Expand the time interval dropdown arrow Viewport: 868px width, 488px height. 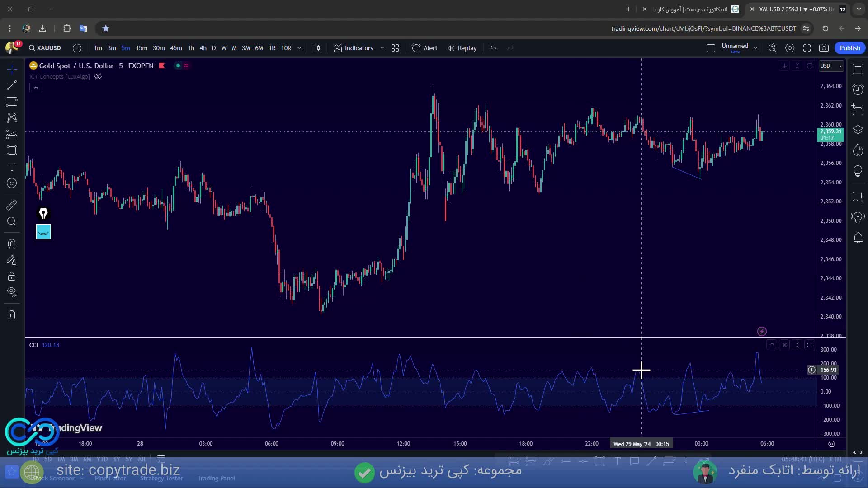pos(299,48)
